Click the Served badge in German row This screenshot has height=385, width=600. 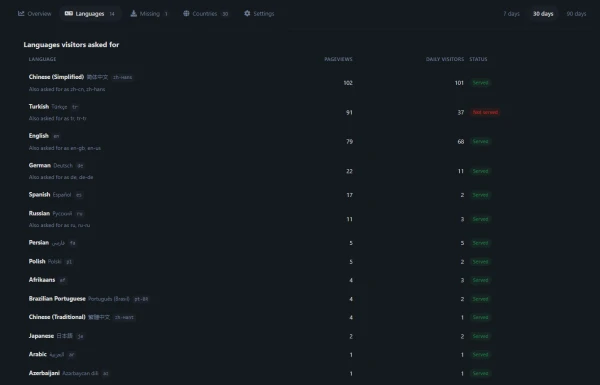pyautogui.click(x=480, y=171)
